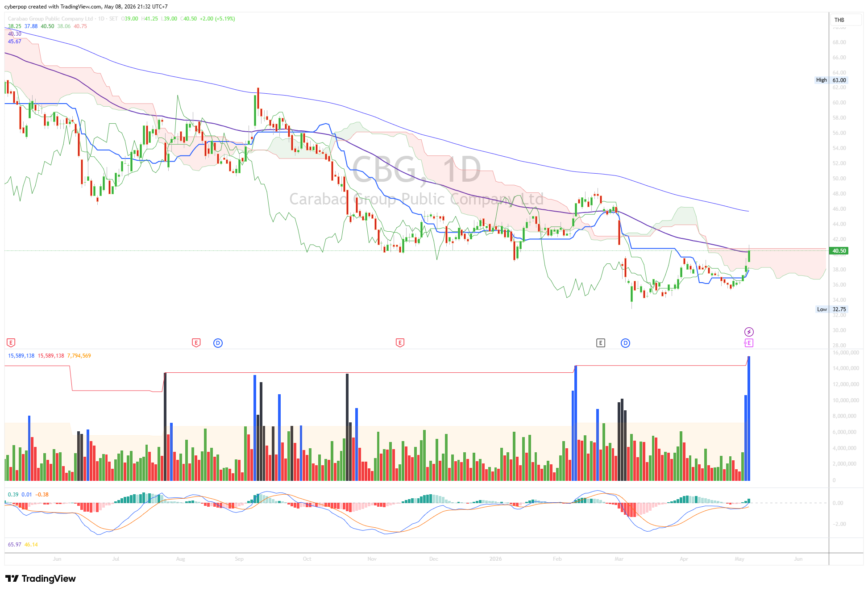
Task: Open the blue D dividend marker near August
Action: (x=218, y=343)
